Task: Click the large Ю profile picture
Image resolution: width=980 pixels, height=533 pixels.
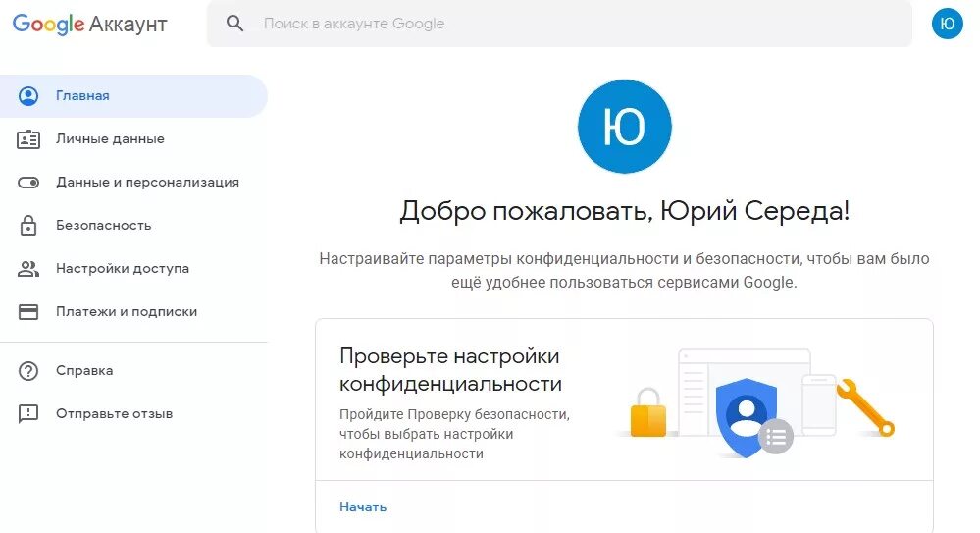Action: (x=624, y=127)
